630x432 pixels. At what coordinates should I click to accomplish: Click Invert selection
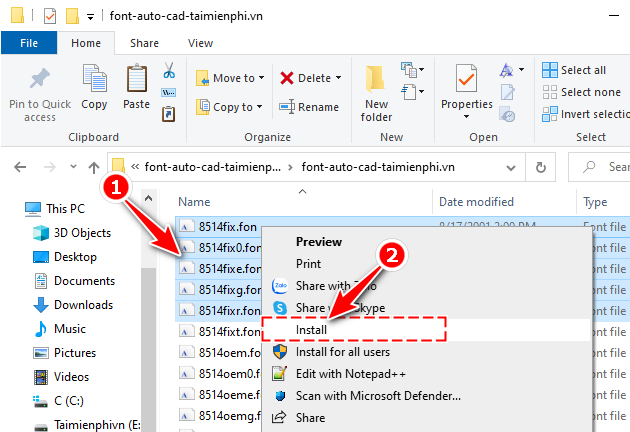585,114
